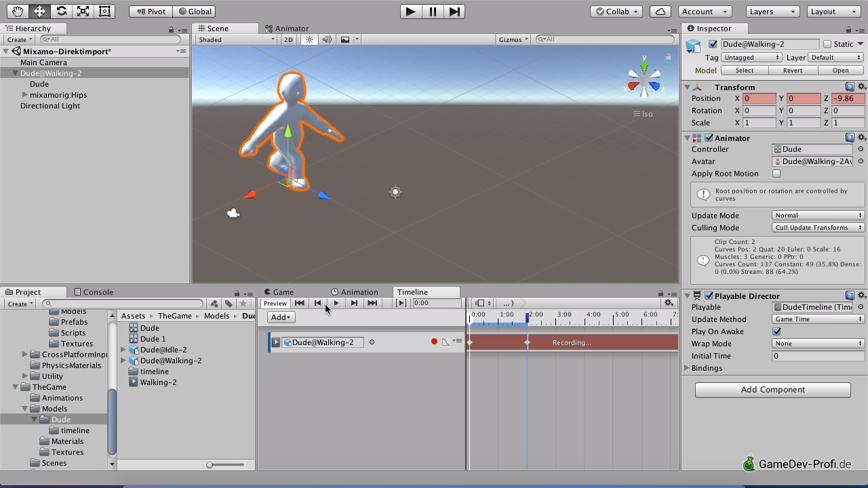Open Transform component settings gear
The height and width of the screenshot is (488, 868).
[862, 87]
